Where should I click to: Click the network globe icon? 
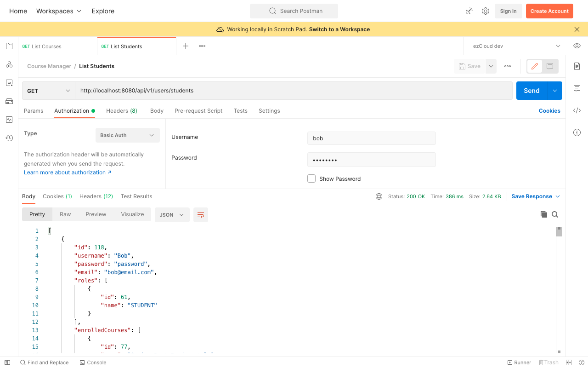tap(379, 196)
